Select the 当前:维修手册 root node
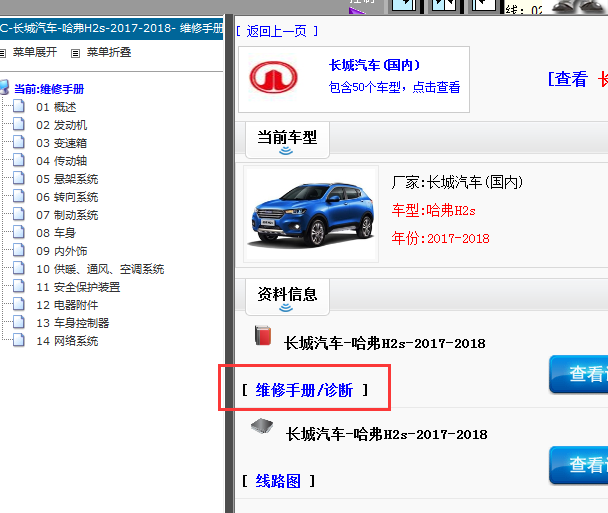This screenshot has width=608, height=513. (49, 89)
